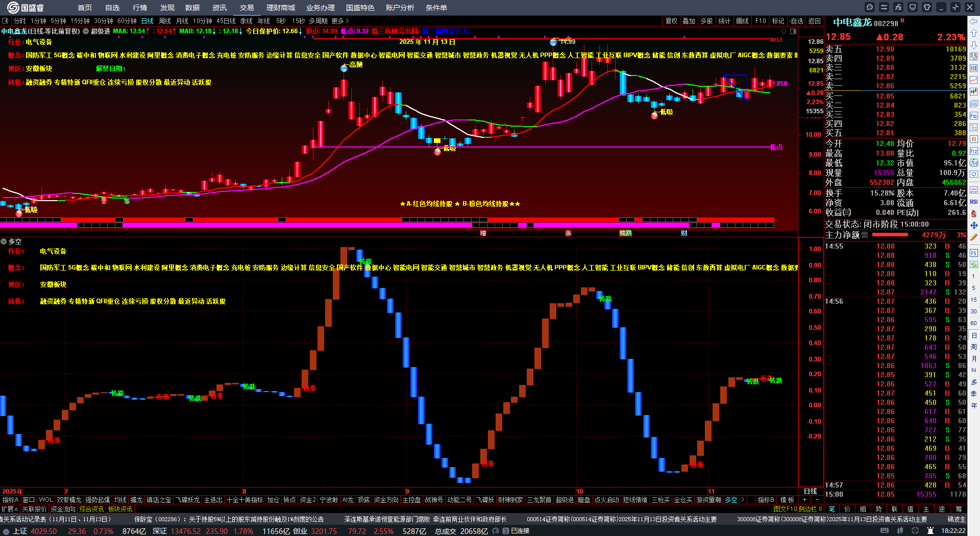This screenshot has width=980, height=536.
Task: Open the skin shirt icon
Action: [x=927, y=7]
